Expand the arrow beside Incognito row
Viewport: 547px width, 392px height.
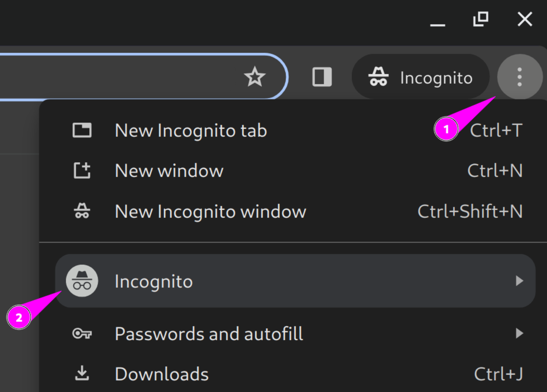pos(519,281)
